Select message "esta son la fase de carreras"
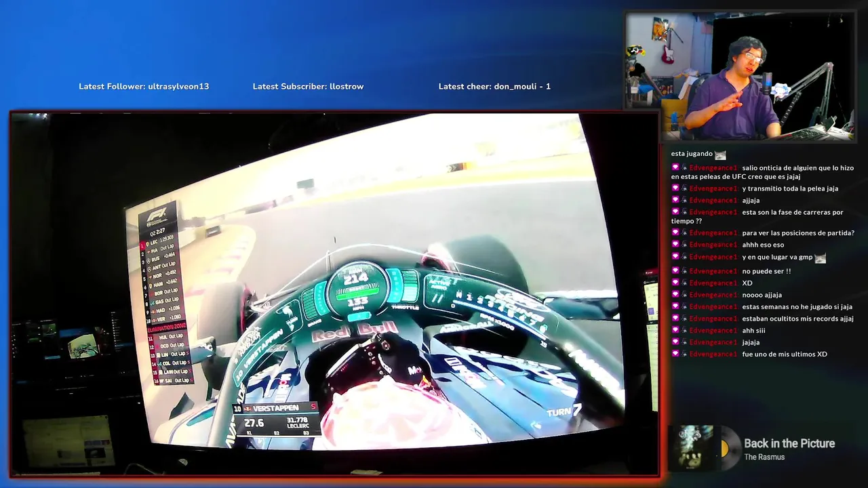 pyautogui.click(x=757, y=217)
